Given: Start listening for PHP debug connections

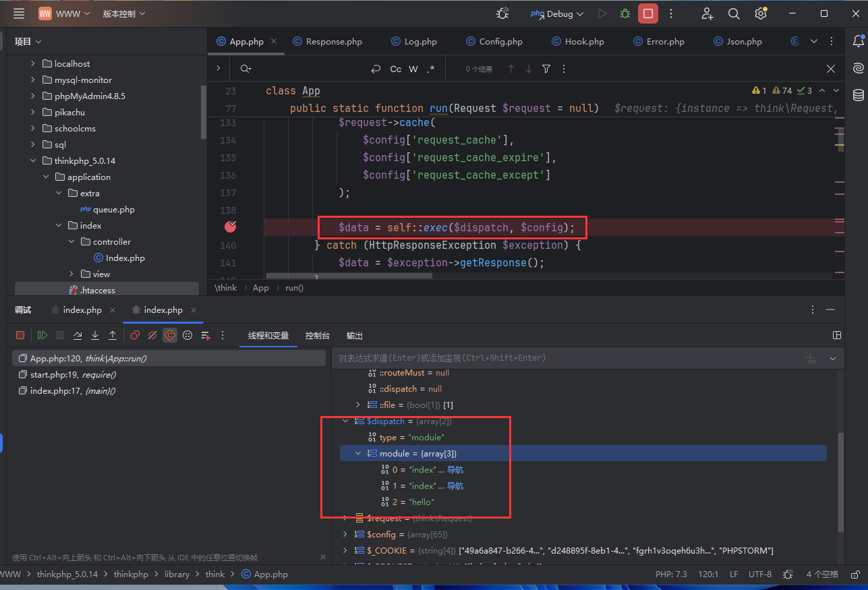Looking at the screenshot, I should pos(502,13).
